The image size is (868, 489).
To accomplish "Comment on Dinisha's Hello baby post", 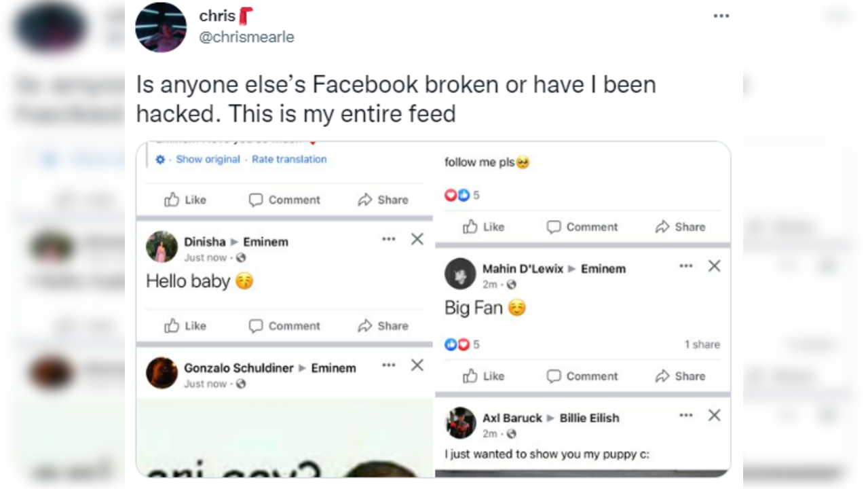I will [284, 325].
